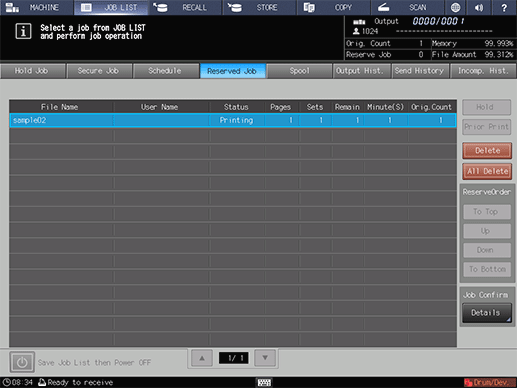Open the Output Hist. tab

click(x=362, y=71)
